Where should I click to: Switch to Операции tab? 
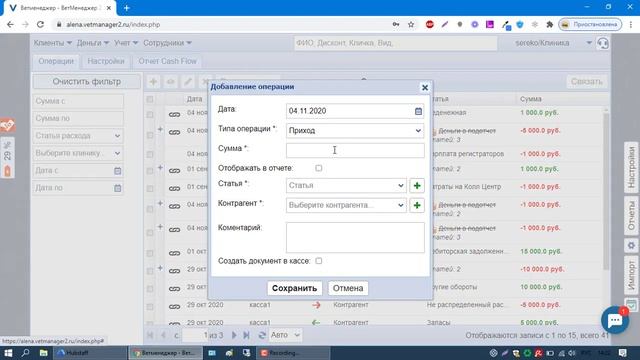56,61
